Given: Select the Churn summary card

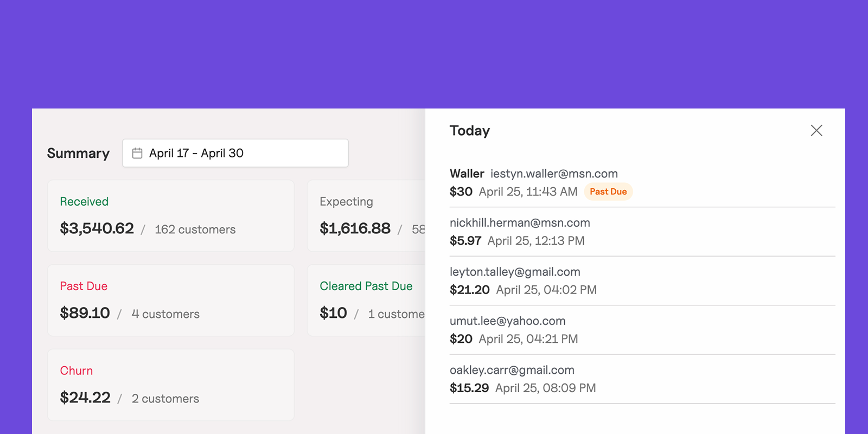Looking at the screenshot, I should click(x=170, y=385).
